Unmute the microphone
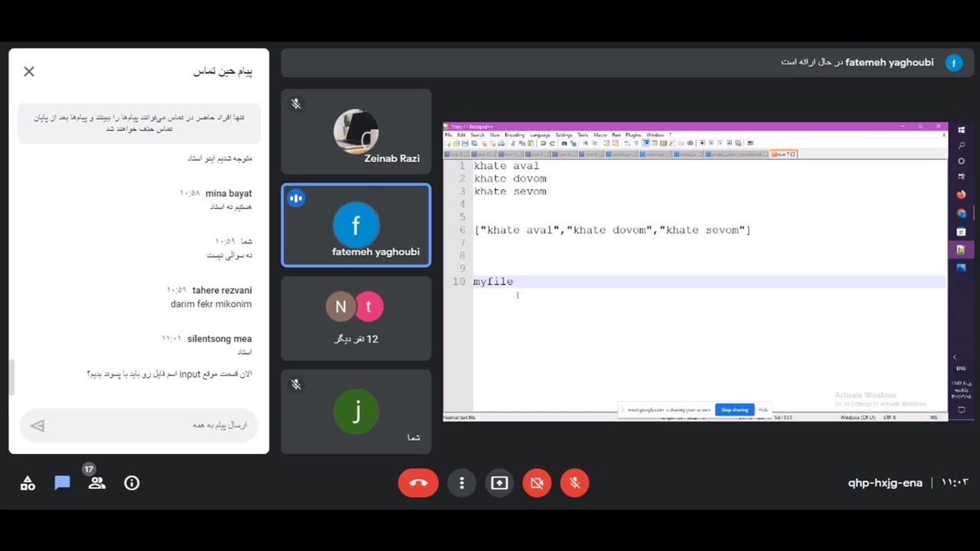The width and height of the screenshot is (980, 551). (x=574, y=483)
